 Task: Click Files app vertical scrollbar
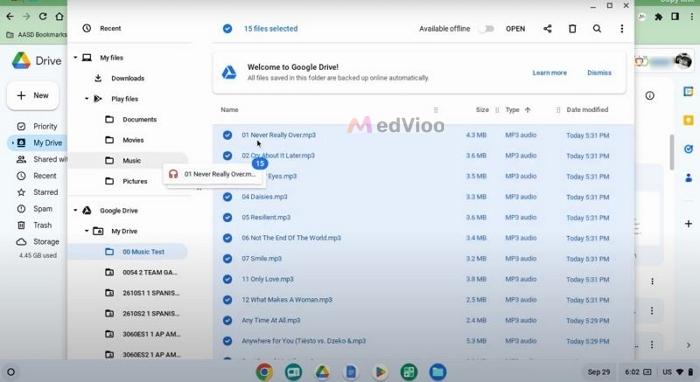click(671, 152)
